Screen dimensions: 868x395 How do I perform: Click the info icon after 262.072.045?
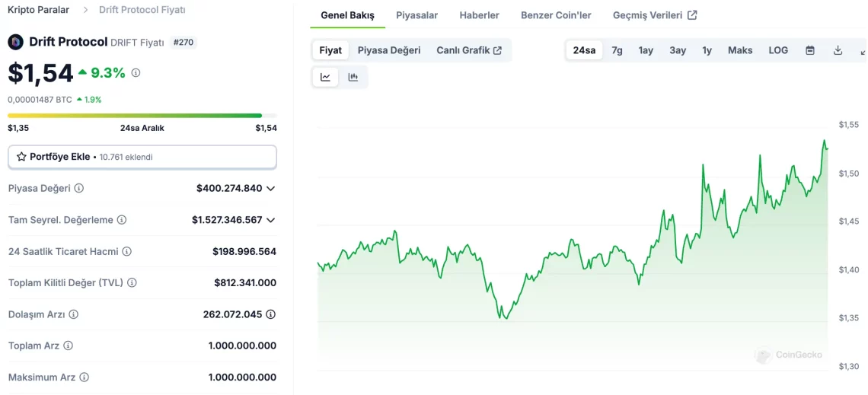[x=270, y=314]
